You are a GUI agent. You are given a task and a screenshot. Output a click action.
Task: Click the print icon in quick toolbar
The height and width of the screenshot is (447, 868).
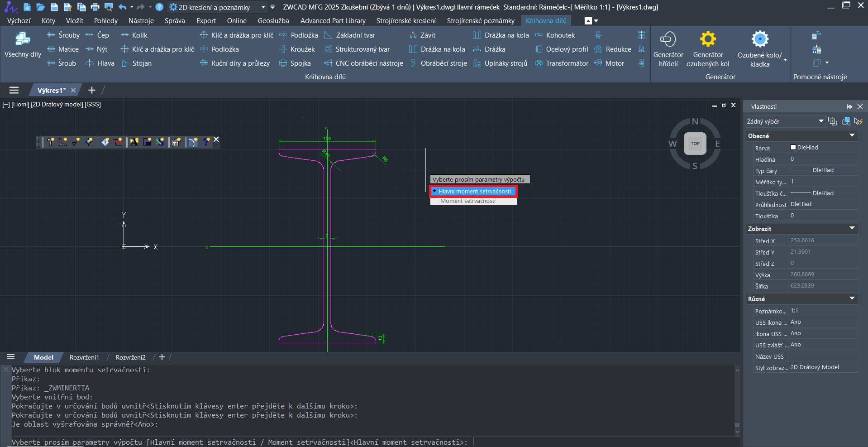point(95,7)
